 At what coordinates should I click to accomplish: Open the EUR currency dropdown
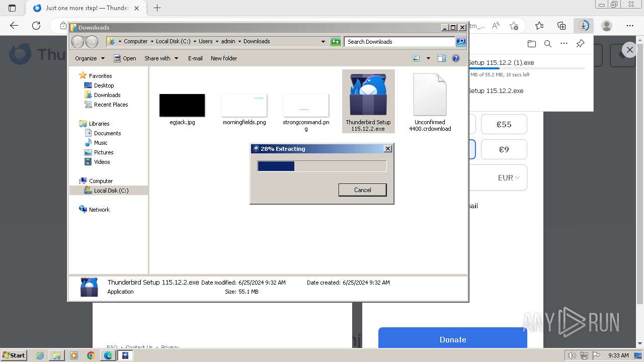pos(508,177)
